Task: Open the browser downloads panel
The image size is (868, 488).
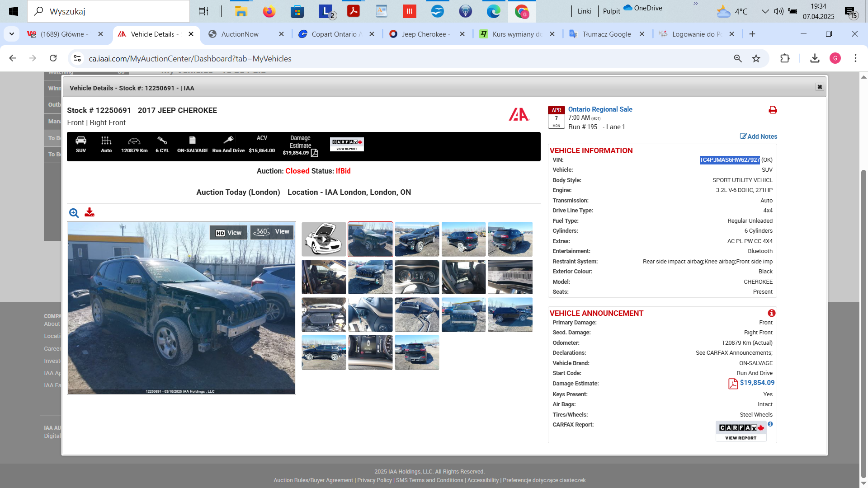Action: pyautogui.click(x=815, y=58)
